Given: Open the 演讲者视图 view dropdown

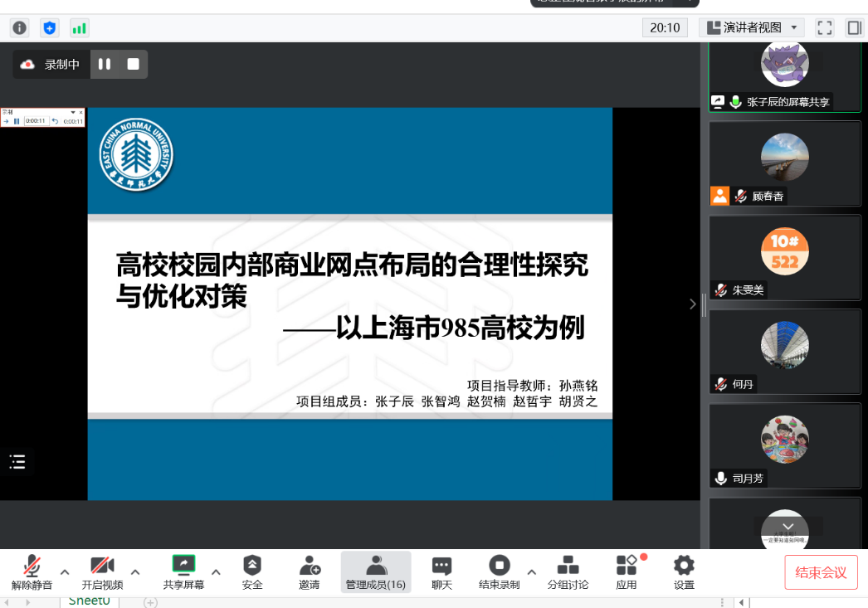Looking at the screenshot, I should click(x=752, y=28).
